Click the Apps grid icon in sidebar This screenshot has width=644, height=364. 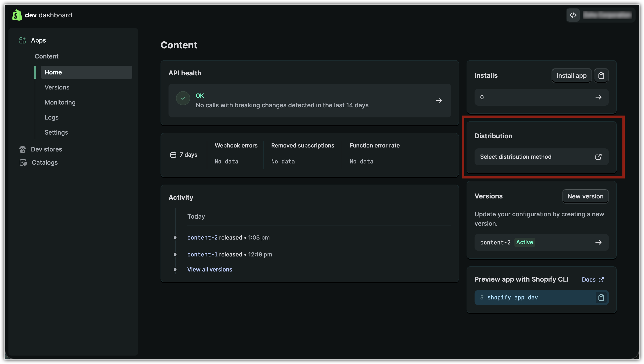coord(23,40)
